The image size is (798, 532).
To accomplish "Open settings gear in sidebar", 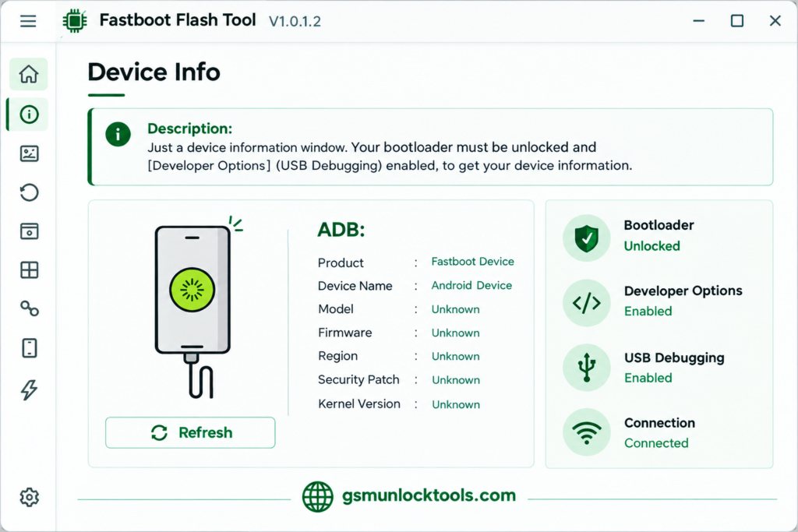I will [29, 497].
